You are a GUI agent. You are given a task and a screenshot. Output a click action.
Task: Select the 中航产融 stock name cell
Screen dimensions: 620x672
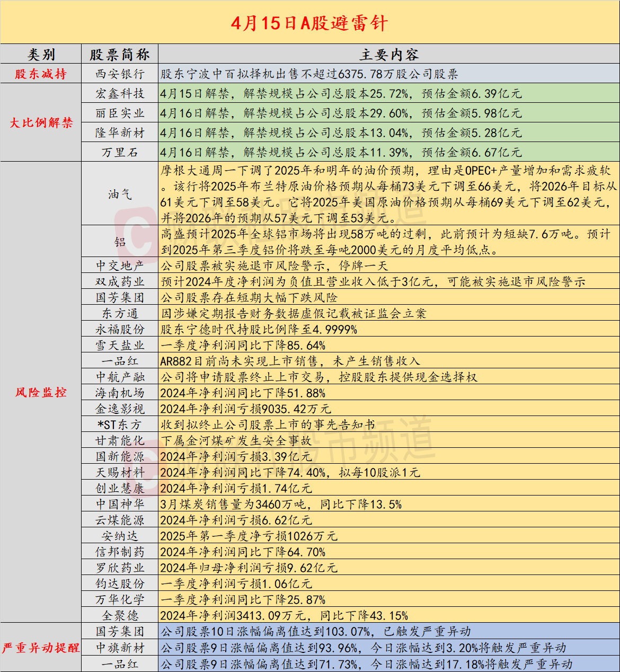tap(120, 377)
